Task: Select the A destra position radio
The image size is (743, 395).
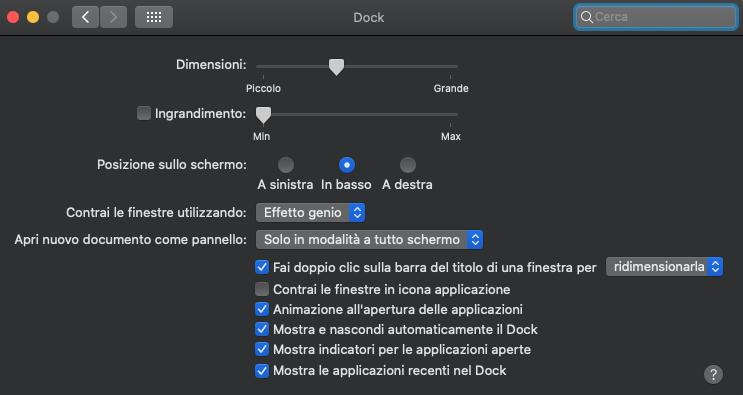Action: 408,165
